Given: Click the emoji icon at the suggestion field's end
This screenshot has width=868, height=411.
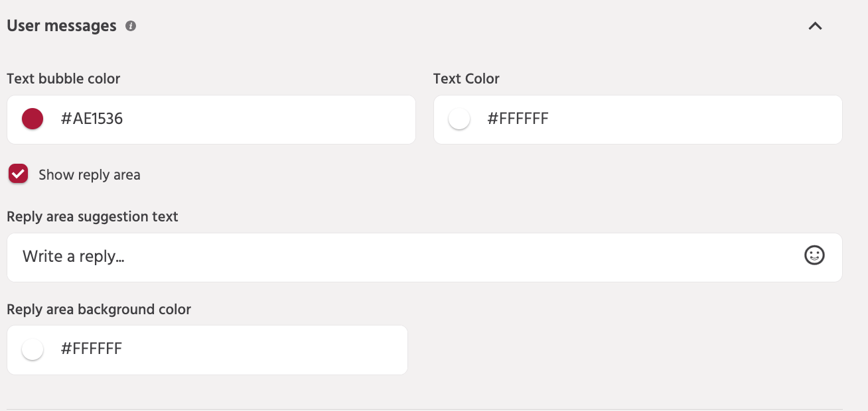Looking at the screenshot, I should [815, 255].
